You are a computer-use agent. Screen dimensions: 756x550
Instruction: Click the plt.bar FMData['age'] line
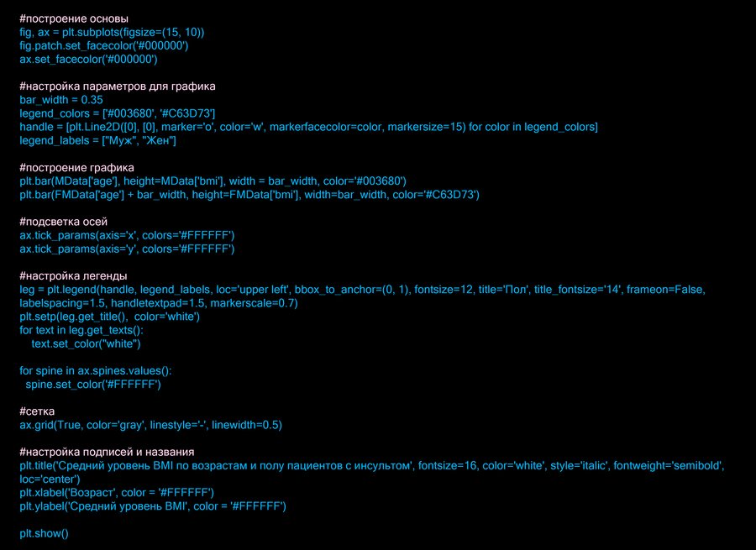(249, 195)
